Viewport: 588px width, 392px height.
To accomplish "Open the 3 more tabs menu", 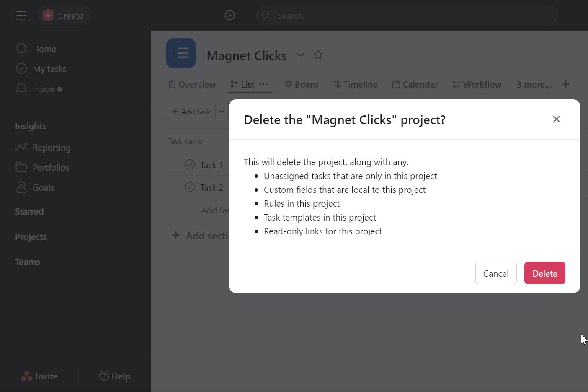I will coord(534,84).
